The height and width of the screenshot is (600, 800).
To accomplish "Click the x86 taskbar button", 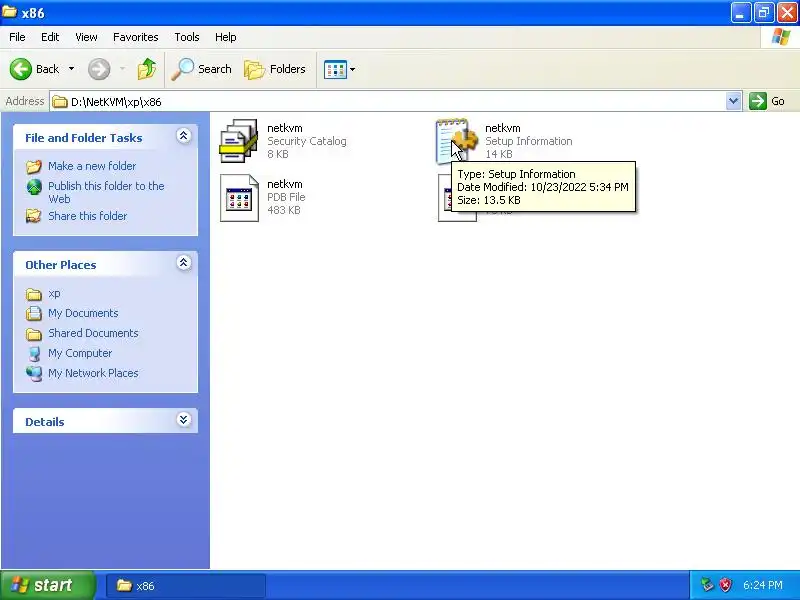I will 186,586.
